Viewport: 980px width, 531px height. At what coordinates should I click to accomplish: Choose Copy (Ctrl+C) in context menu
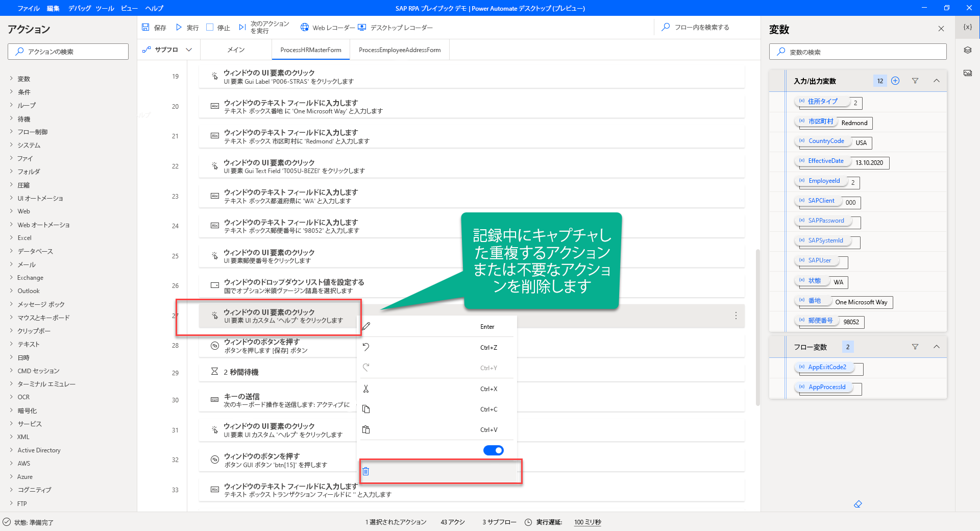click(x=366, y=409)
